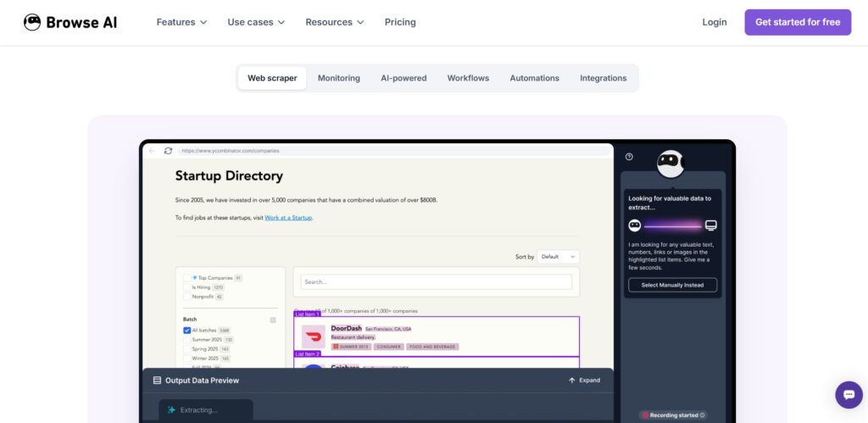Screen dimensions: 868x423
Task: Uncheck the All batches checkbox
Action: coord(187,331)
